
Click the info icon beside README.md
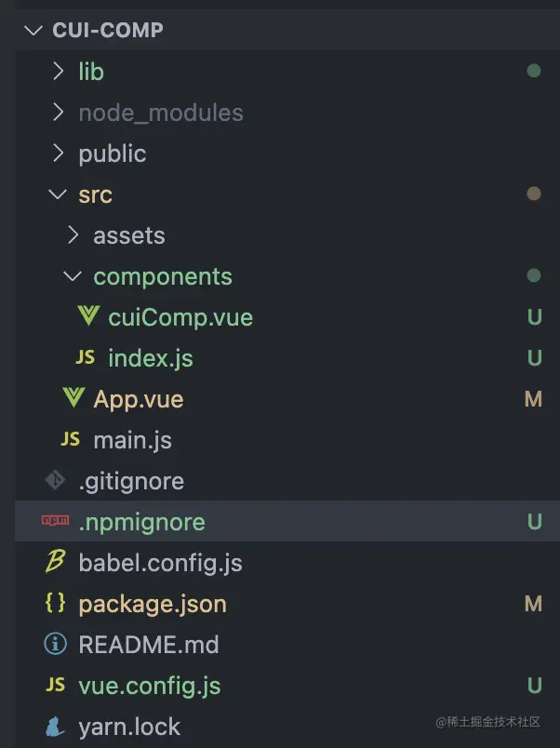(56, 645)
